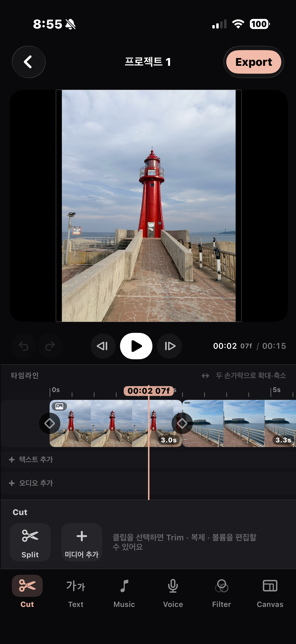Tap the 8:55 clock in the status bar
The image size is (296, 644).
[47, 24]
